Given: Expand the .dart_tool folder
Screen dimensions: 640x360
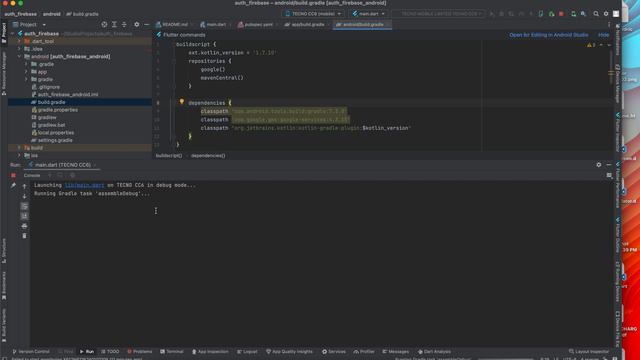Looking at the screenshot, I should click(19, 41).
